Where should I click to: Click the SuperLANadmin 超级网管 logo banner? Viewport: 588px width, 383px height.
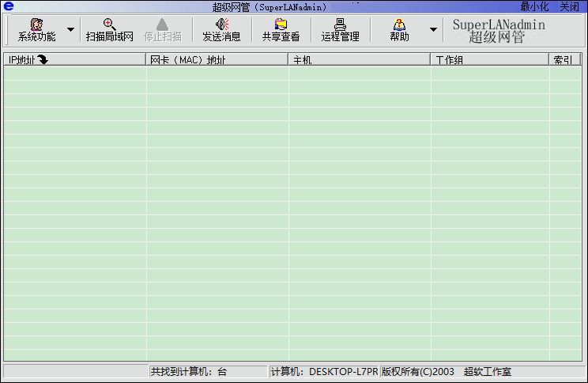(x=499, y=30)
